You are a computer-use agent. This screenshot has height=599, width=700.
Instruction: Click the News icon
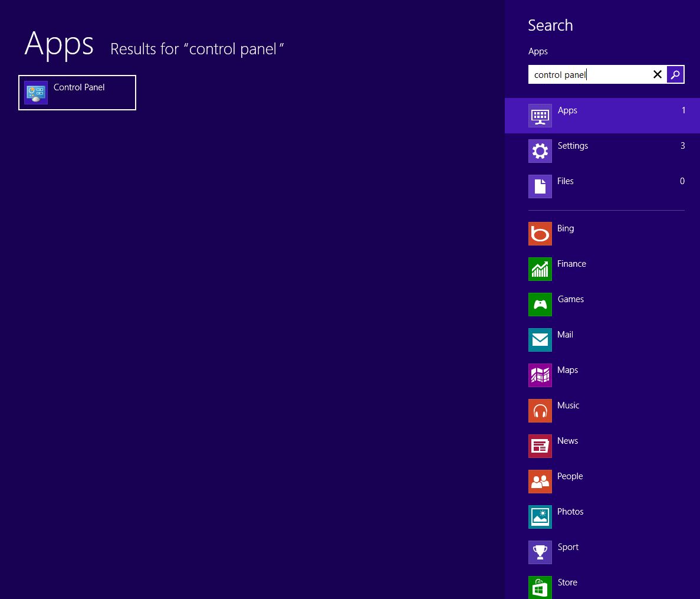(x=540, y=446)
